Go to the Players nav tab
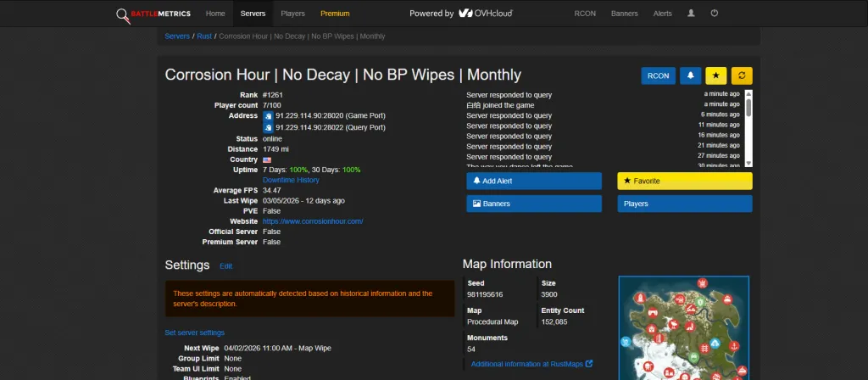Viewport: 868px width, 380px height. 292,14
